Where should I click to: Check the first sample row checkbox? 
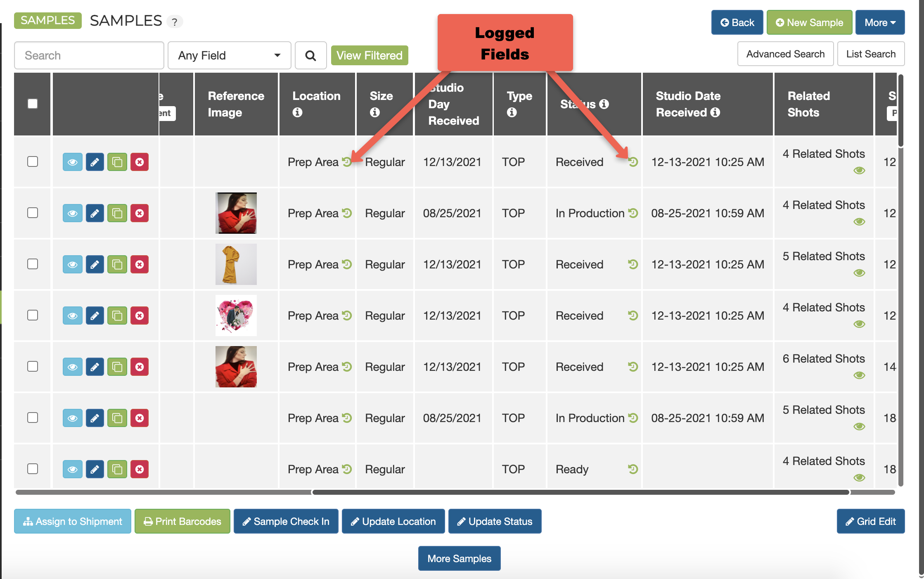pos(33,161)
